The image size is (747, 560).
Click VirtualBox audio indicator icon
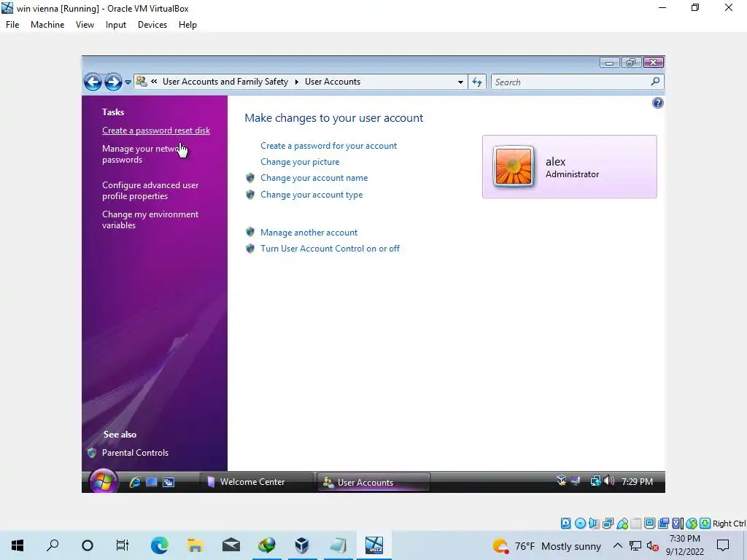pos(594,524)
